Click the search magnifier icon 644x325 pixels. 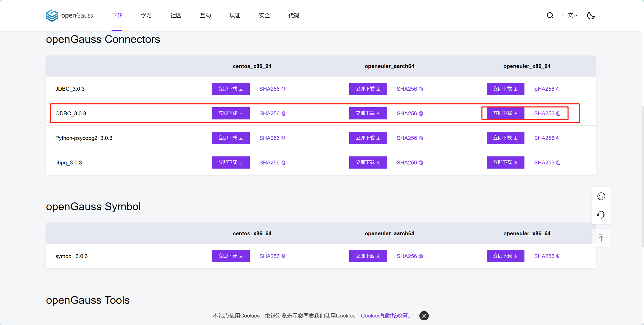[550, 16]
